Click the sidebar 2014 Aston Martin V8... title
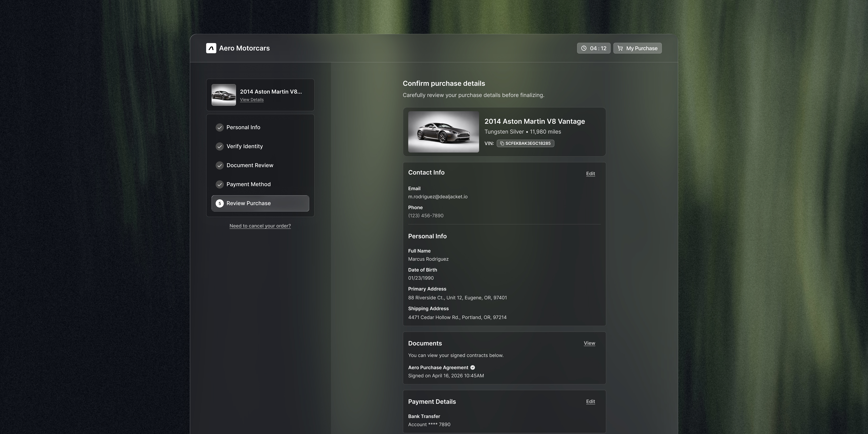 tap(271, 92)
